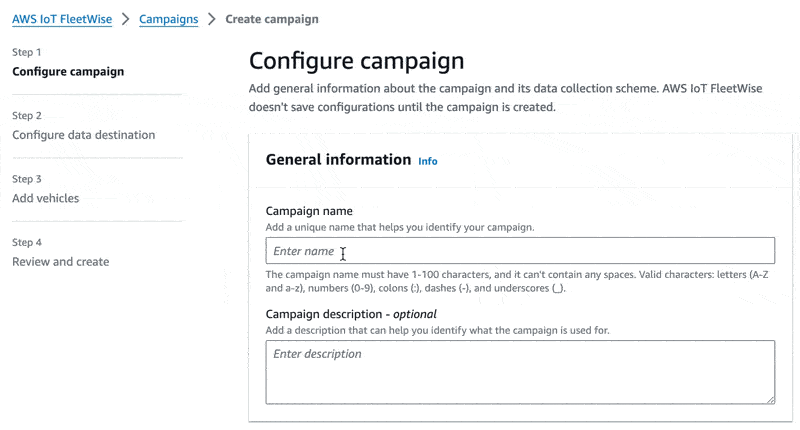Click into the Campaign description textarea

tap(520, 372)
